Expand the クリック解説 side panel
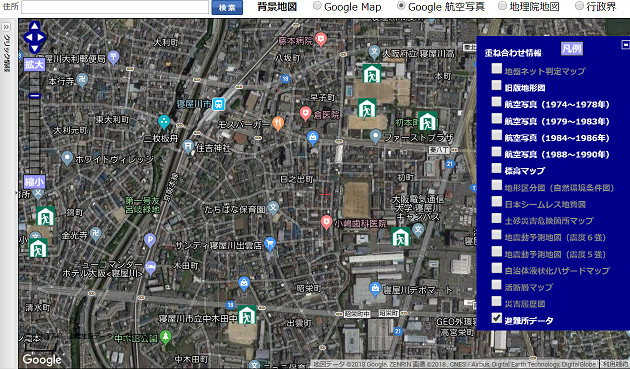Viewport: 630px width, 369px height. click(x=6, y=27)
